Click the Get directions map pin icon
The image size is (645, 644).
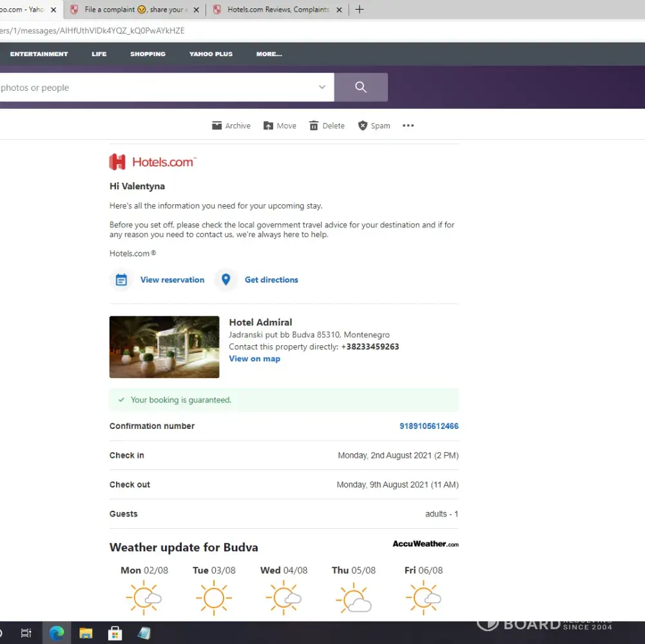[226, 279]
